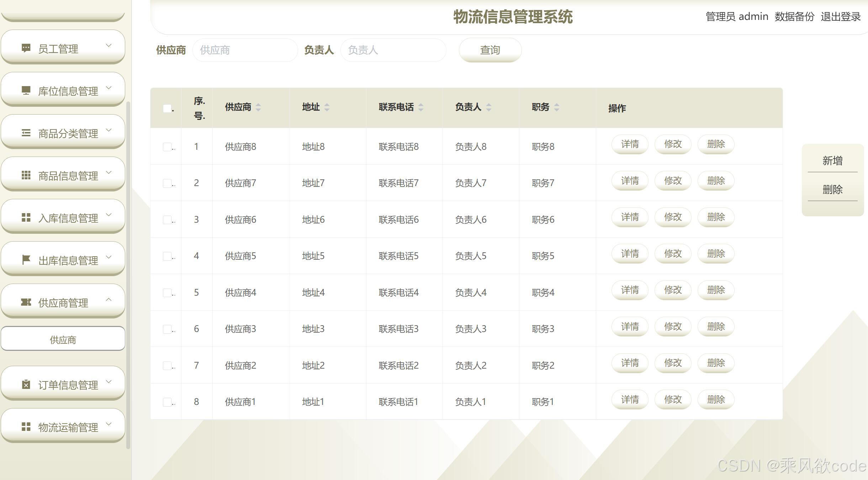Image resolution: width=868 pixels, height=480 pixels.
Task: Expand 入库信息管理 menu chevron
Action: (109, 215)
